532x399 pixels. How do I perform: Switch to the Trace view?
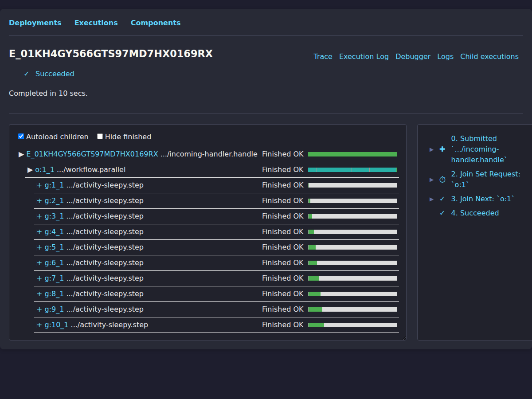[x=323, y=56]
